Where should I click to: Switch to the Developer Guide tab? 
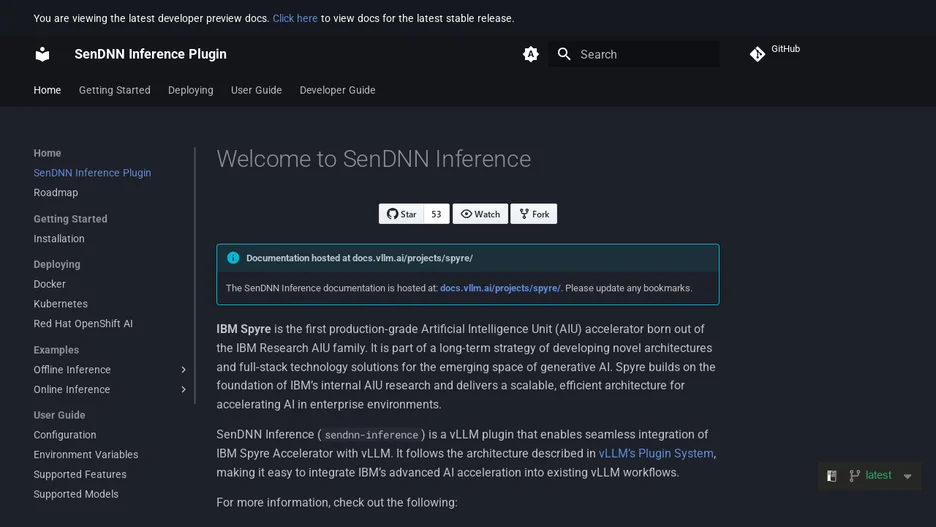tap(337, 90)
